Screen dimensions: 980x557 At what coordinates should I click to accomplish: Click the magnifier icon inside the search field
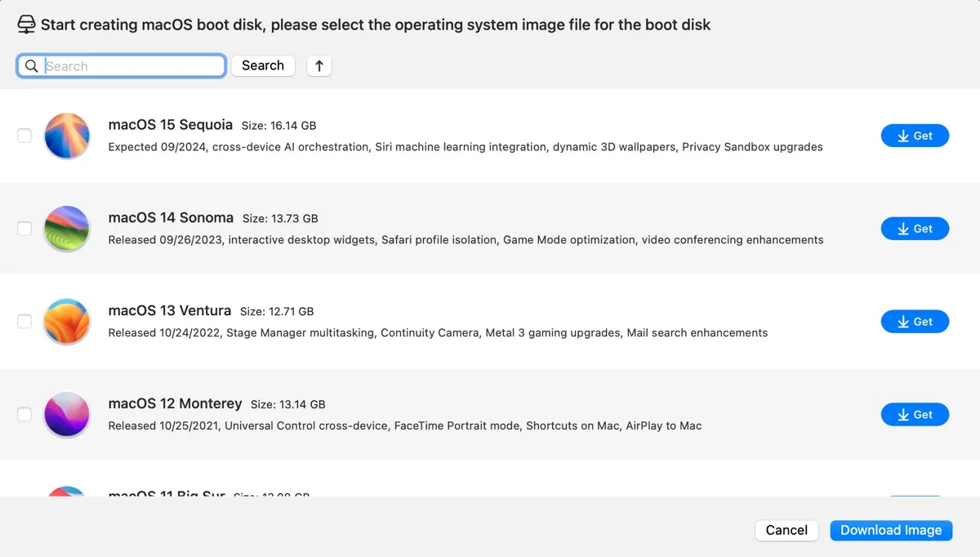tap(32, 65)
